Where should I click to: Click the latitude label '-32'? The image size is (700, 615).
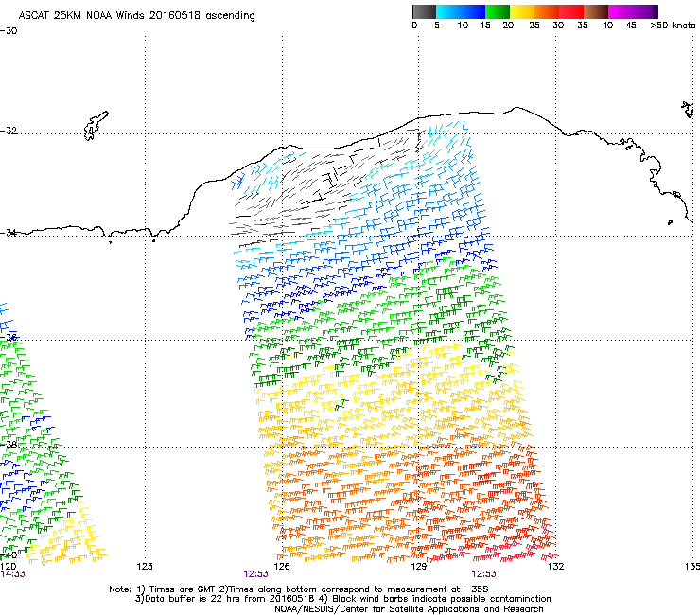9,131
